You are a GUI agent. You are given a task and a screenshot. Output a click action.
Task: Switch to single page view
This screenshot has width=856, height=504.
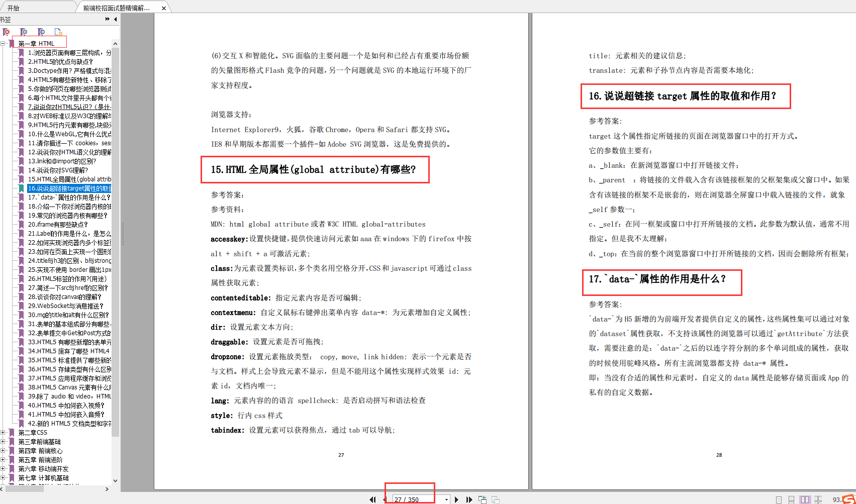click(x=779, y=499)
